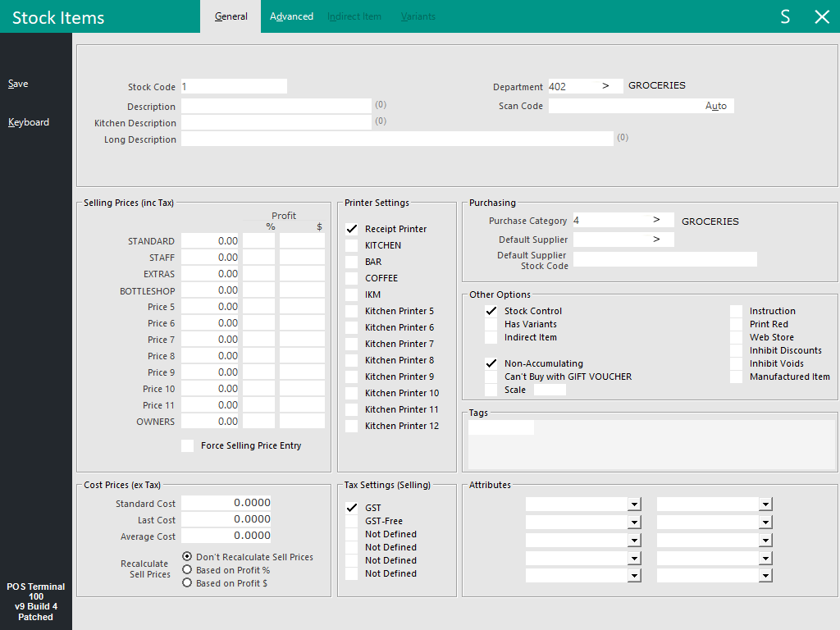Image resolution: width=840 pixels, height=630 pixels.
Task: Close the Stock Items window
Action: coord(822,17)
